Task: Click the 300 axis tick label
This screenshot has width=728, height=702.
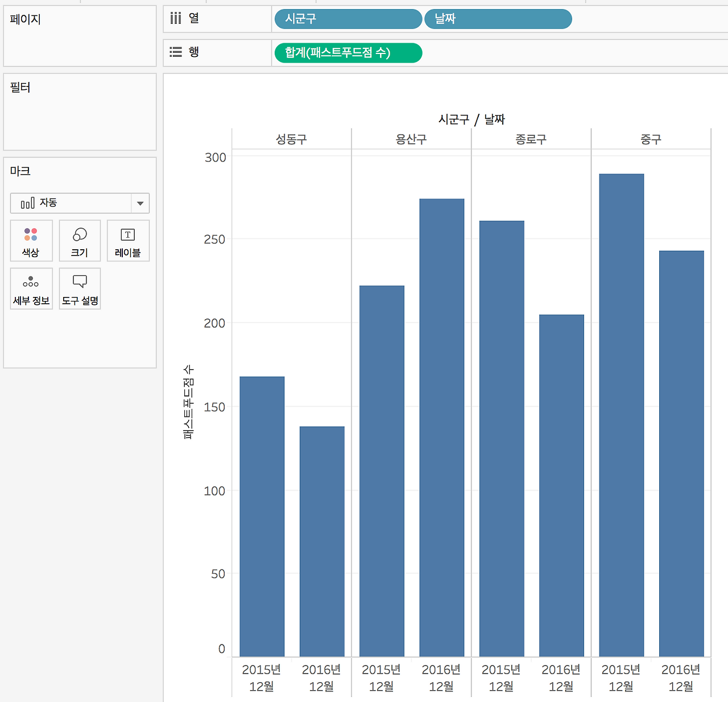Action: click(215, 158)
